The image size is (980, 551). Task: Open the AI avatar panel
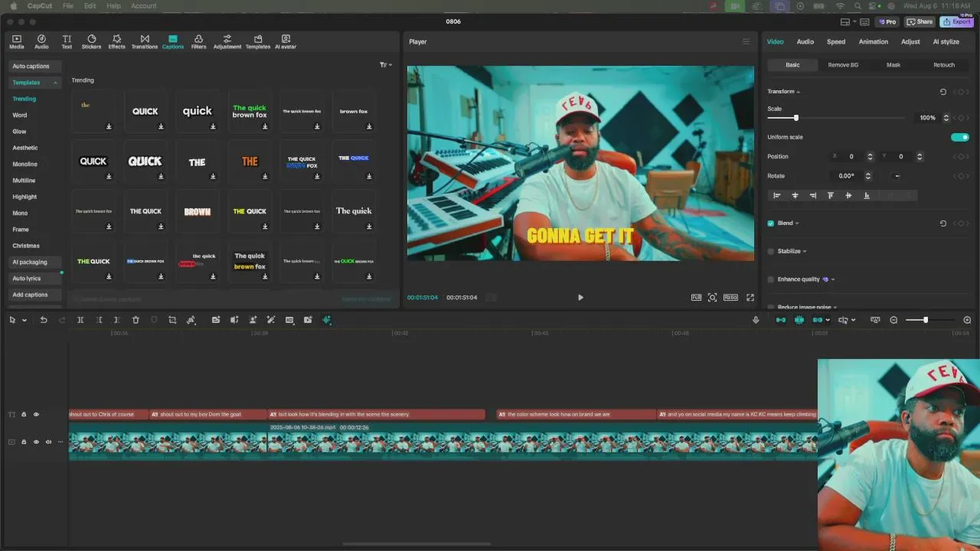coord(286,42)
